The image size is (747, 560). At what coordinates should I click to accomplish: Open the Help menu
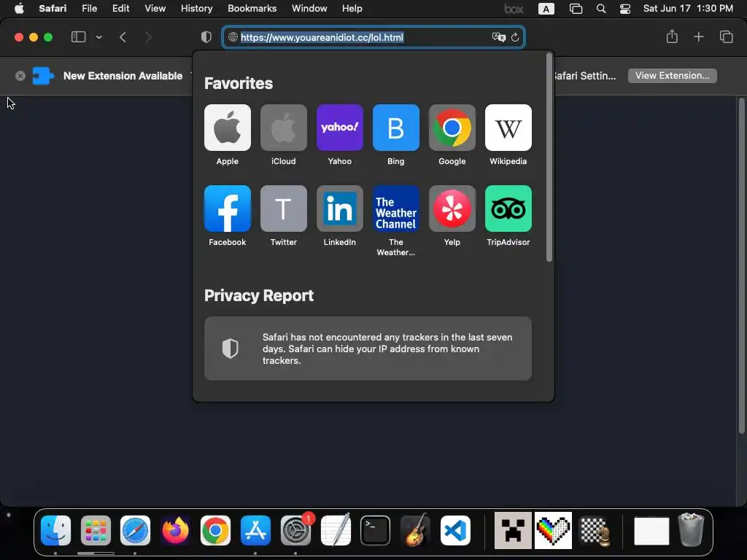coord(352,9)
